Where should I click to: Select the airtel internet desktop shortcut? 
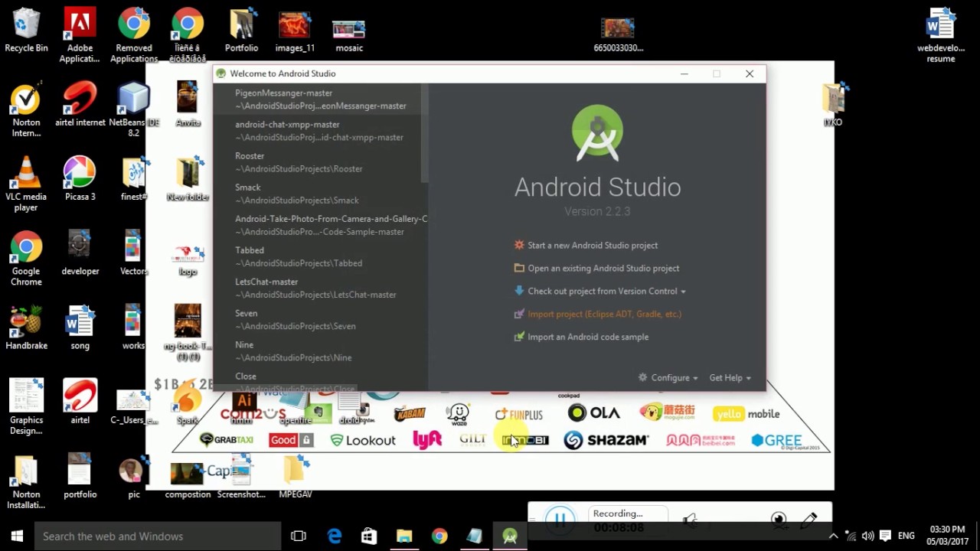tap(80, 105)
